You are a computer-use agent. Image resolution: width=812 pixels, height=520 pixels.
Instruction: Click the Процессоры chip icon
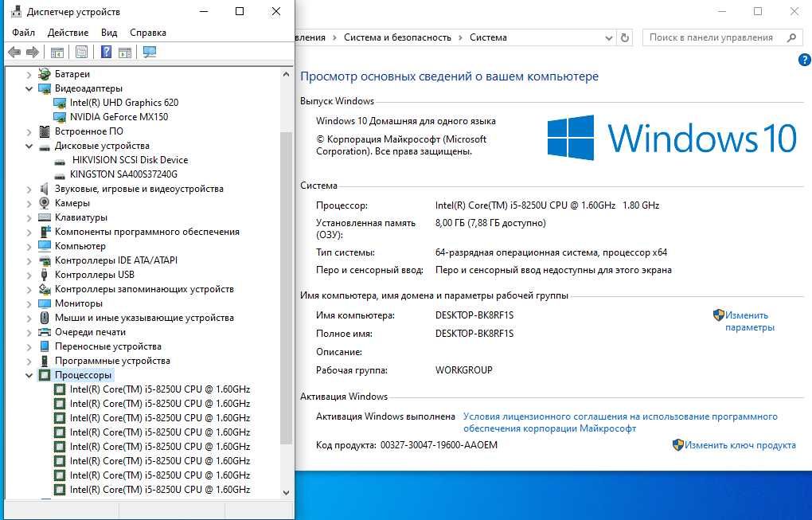point(45,375)
